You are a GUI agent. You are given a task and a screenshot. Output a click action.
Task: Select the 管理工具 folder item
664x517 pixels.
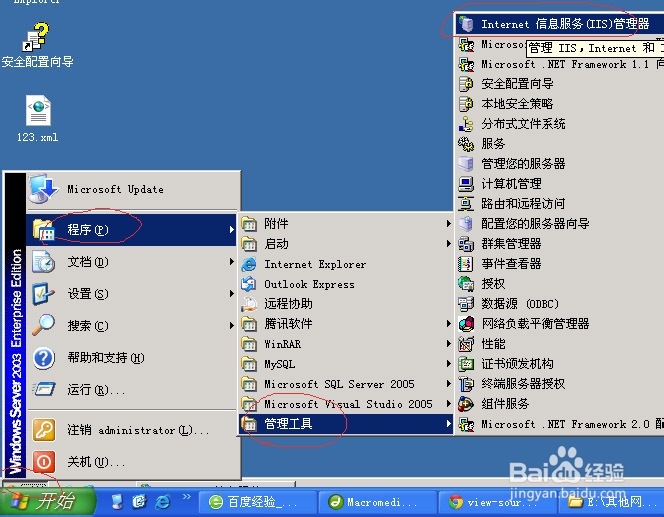[346, 424]
